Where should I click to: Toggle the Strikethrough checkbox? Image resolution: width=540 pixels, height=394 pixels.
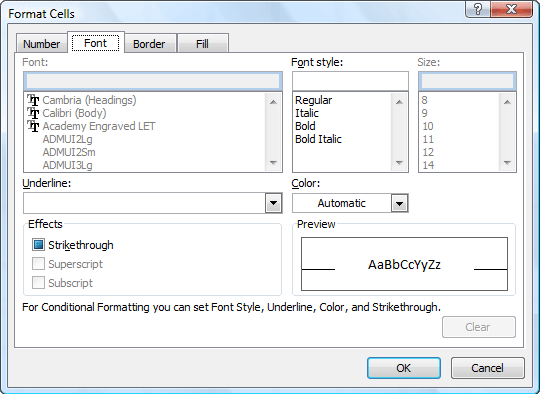[38, 245]
